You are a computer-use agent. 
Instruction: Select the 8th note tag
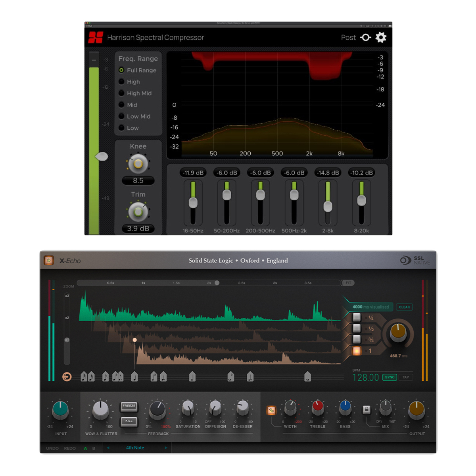(105, 376)
